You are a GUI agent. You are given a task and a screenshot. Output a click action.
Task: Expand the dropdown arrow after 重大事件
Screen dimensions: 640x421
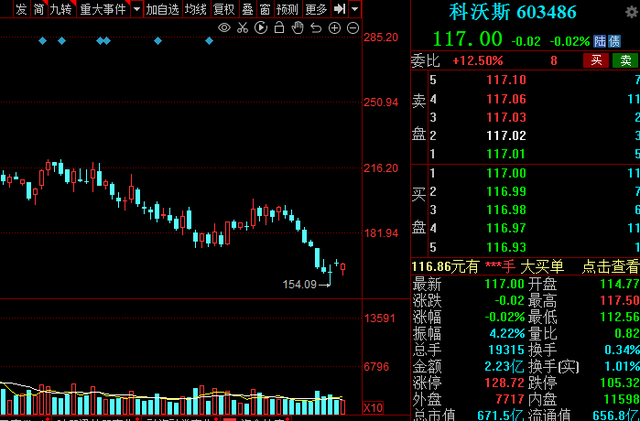137,9
